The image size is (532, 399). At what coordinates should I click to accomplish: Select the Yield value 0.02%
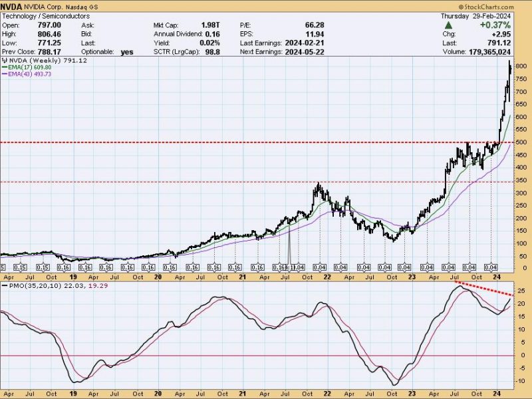click(x=209, y=43)
